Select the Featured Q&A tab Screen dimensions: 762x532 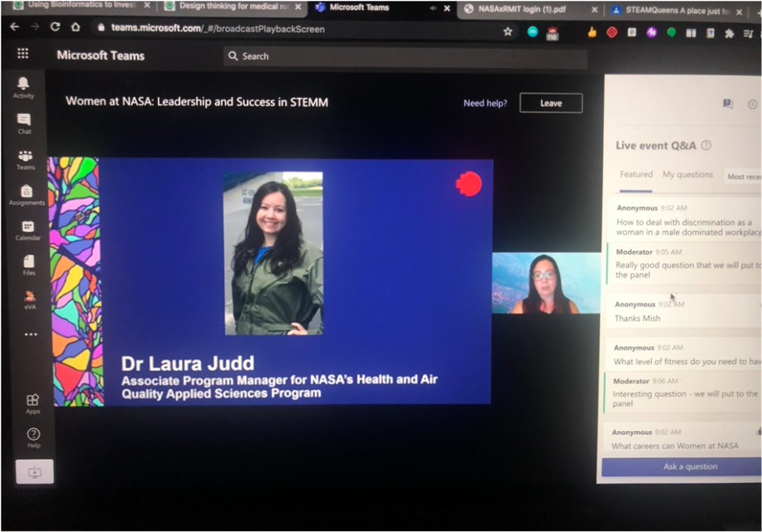coord(636,175)
